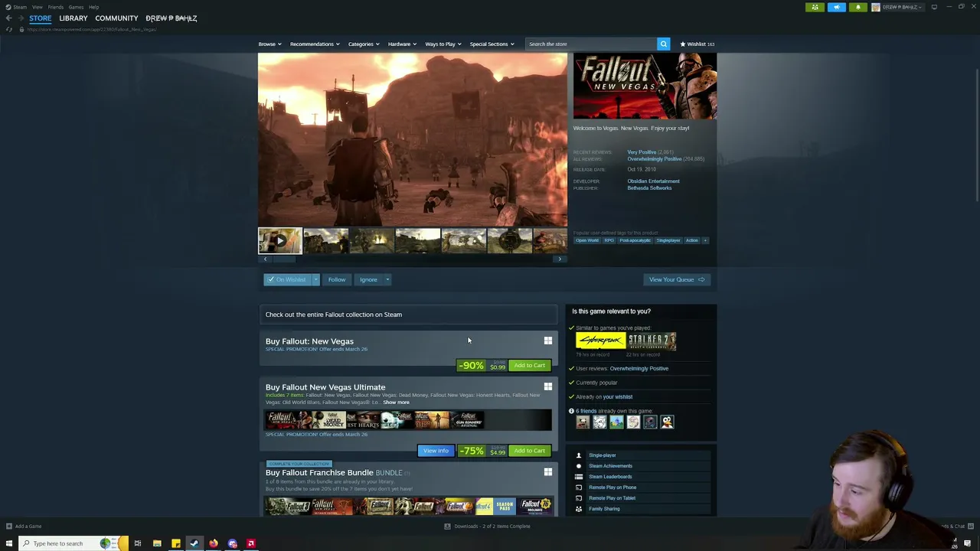Open Windows Start menu
The image size is (980, 551).
[9, 543]
